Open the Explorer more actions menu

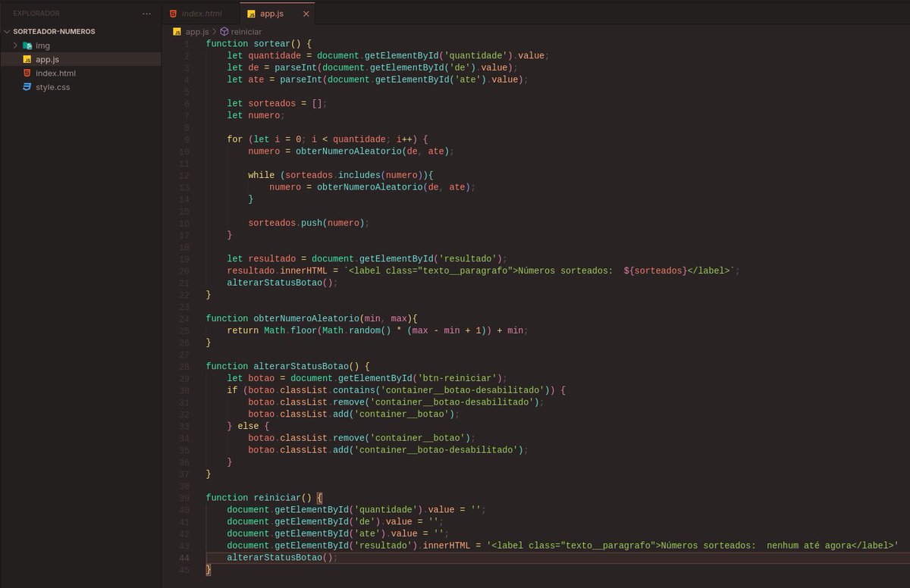pos(146,13)
